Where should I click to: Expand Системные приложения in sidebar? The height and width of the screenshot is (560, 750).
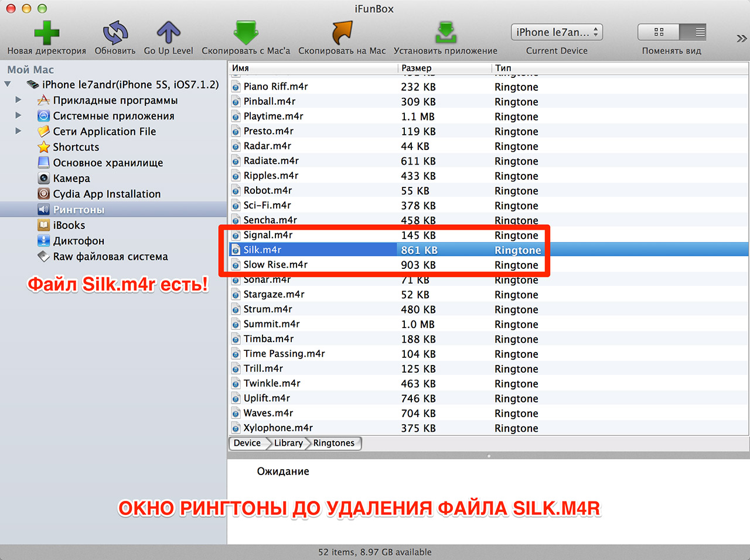click(18, 115)
